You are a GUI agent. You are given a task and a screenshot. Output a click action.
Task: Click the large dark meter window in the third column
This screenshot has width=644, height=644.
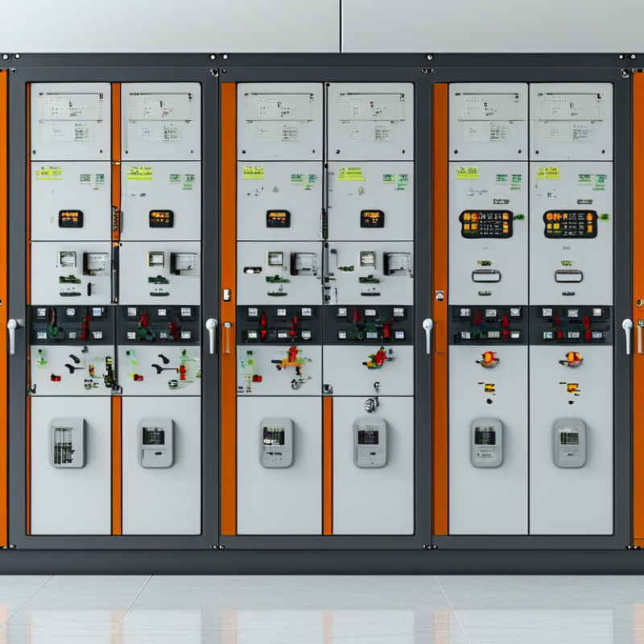[304, 264]
